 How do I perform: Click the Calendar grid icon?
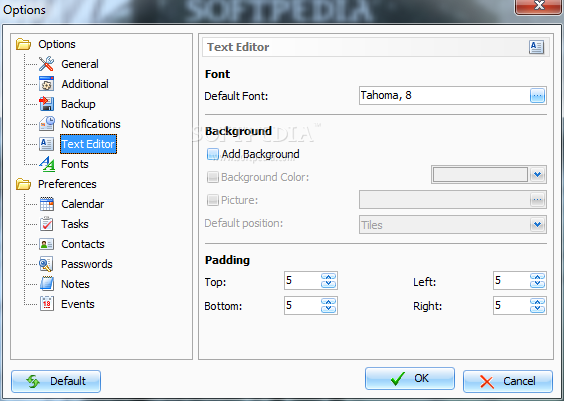click(x=46, y=204)
